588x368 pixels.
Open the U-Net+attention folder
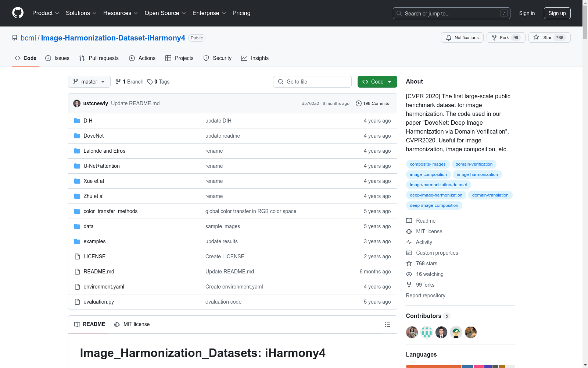tap(102, 166)
